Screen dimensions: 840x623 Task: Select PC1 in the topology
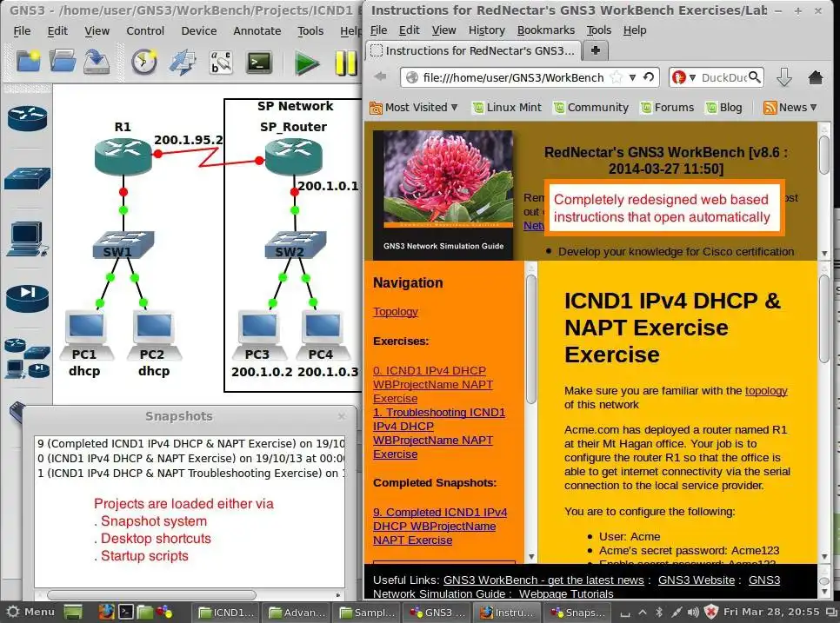point(86,334)
